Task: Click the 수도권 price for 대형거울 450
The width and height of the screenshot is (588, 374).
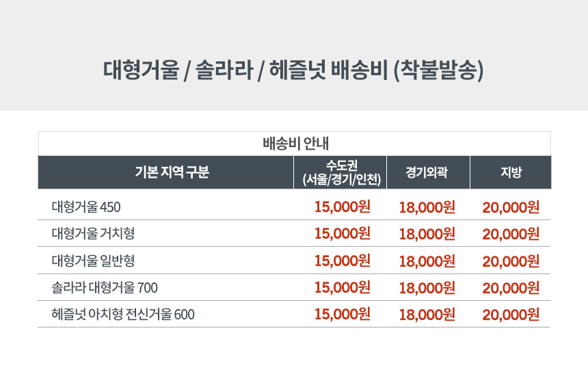Action: [x=343, y=206]
